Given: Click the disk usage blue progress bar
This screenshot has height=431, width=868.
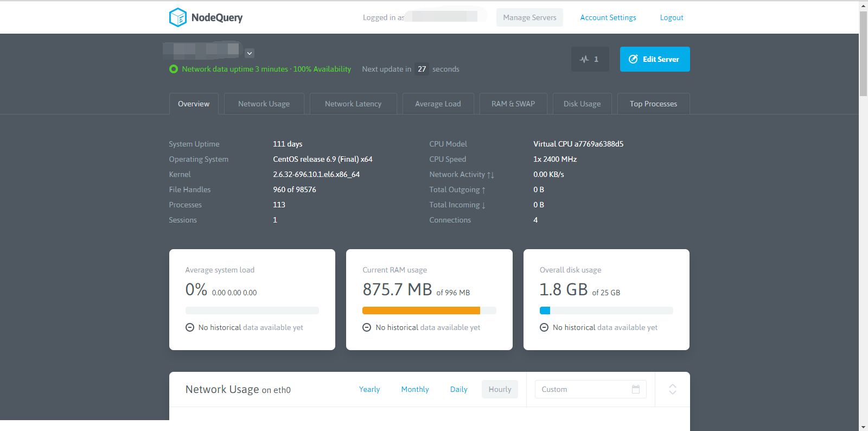Looking at the screenshot, I should click(545, 310).
